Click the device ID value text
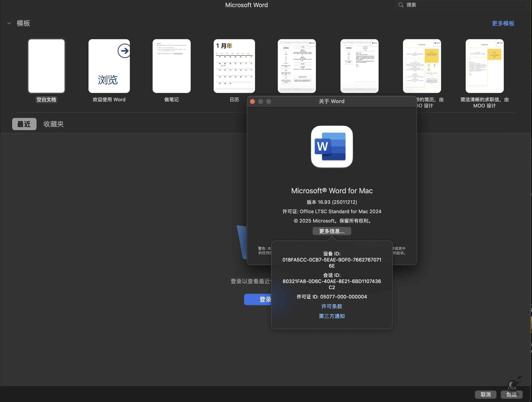This screenshot has height=402, width=532. point(332,263)
